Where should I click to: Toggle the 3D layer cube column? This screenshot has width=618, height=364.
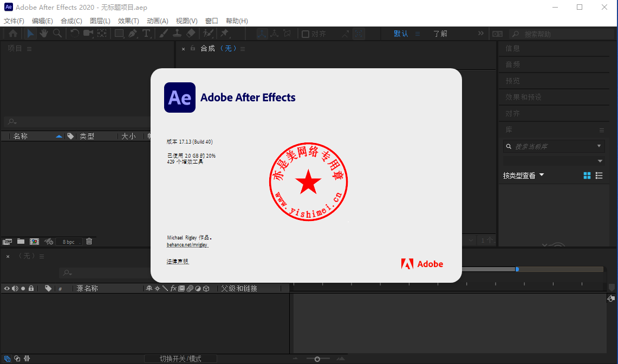(206, 288)
